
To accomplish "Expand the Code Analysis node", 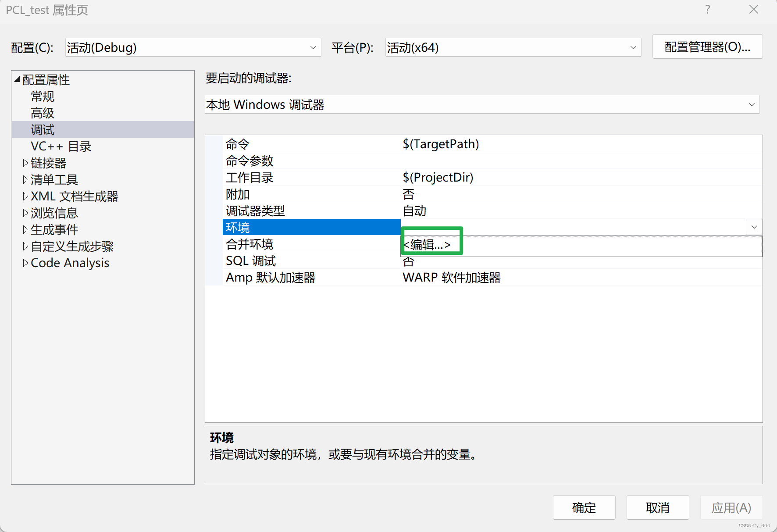I will [25, 263].
